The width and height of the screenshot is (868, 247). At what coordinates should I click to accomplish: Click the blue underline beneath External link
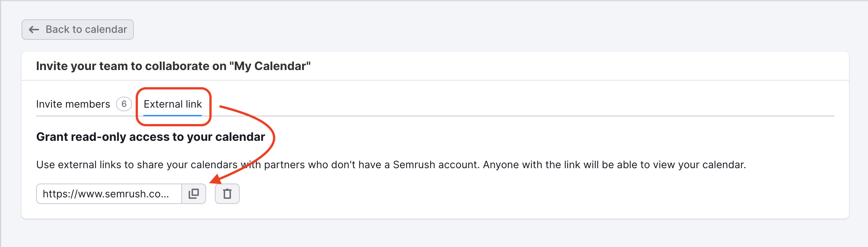173,115
